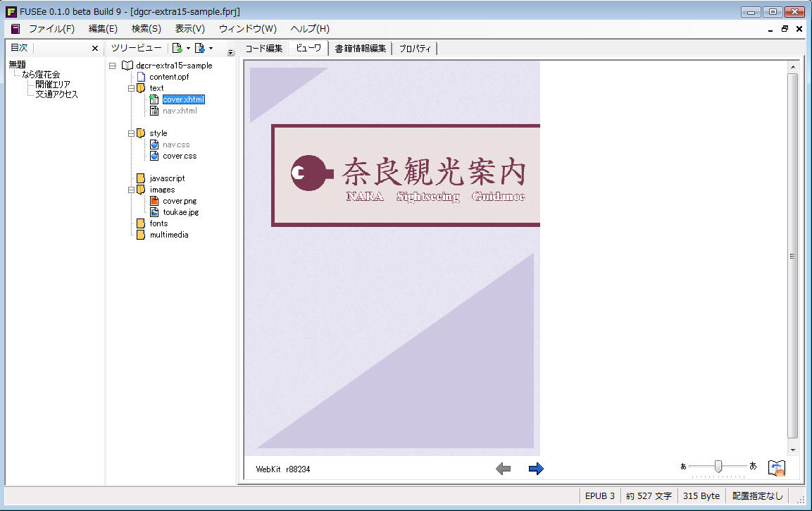Open the ウィンドウ(W) menu
Viewport: 812px width, 511px height.
[247, 29]
